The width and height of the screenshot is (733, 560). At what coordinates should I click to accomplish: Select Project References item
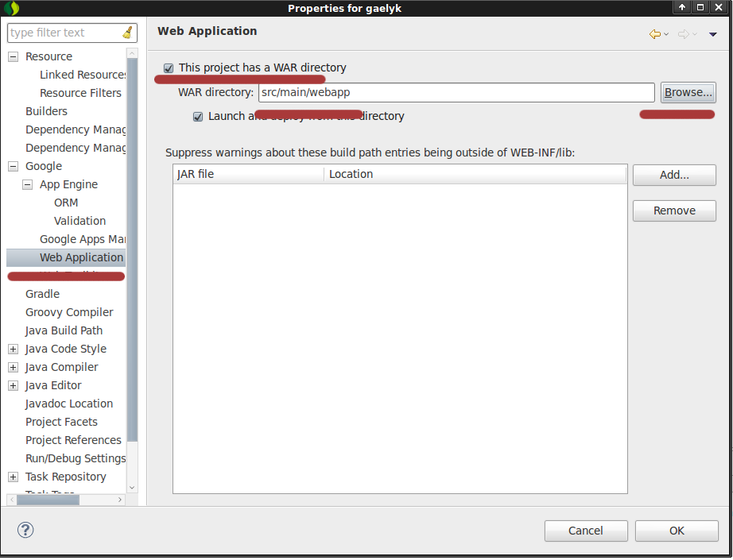(73, 440)
